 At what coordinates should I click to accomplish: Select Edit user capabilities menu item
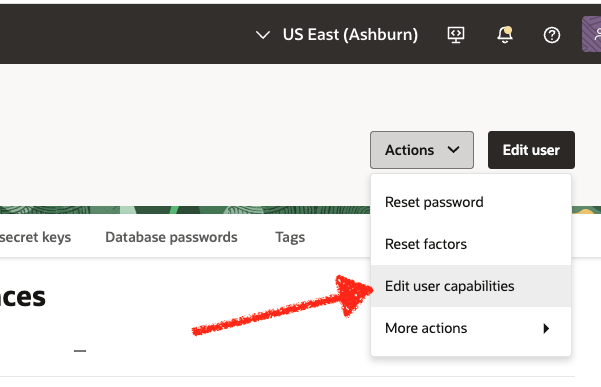[471, 286]
